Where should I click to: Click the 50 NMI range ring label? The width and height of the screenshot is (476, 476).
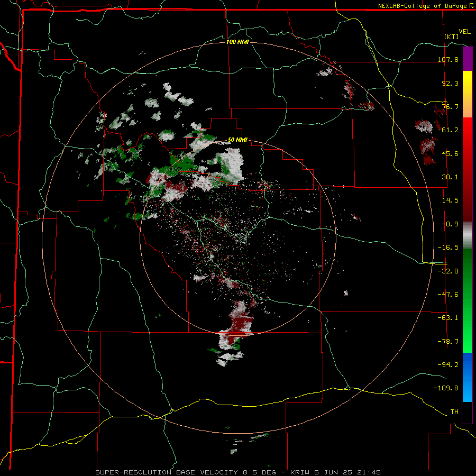237,140
